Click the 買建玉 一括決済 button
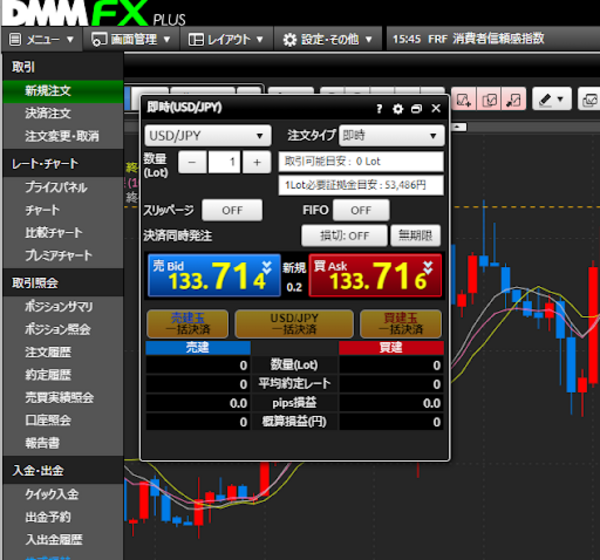600x560 pixels. (x=401, y=324)
